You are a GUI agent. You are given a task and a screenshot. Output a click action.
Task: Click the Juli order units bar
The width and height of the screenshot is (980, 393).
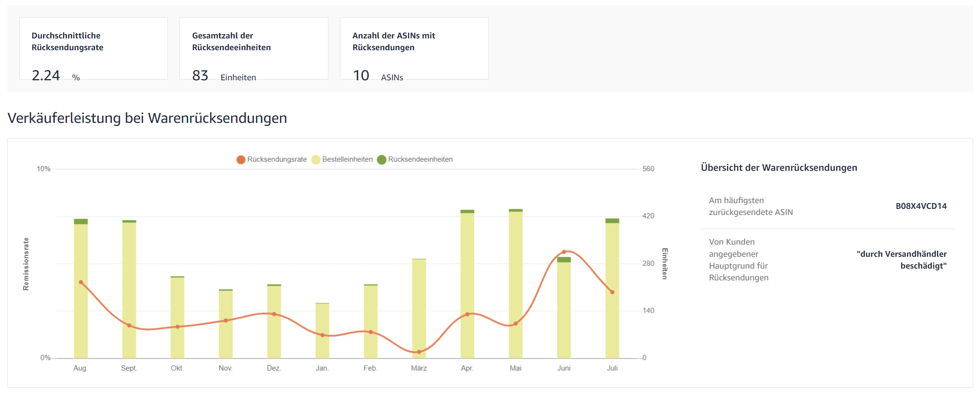click(612, 291)
